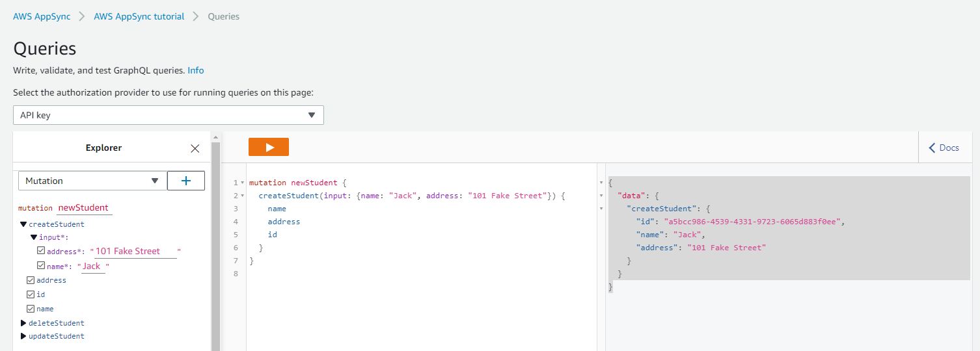The image size is (980, 351).
Task: Run the query with the orange play button
Action: click(268, 147)
